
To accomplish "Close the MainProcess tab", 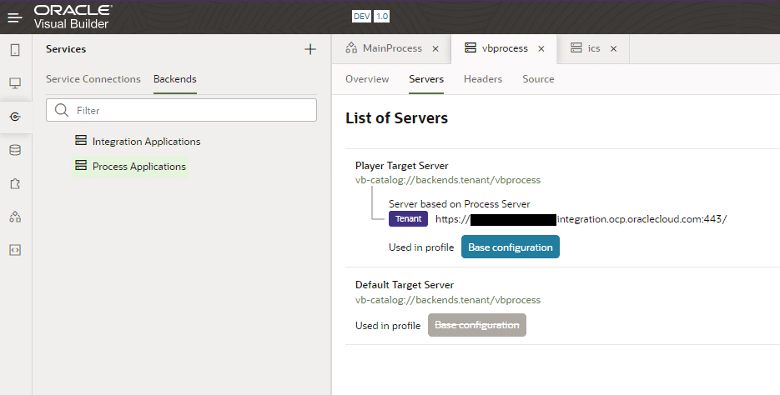I will pyautogui.click(x=435, y=49).
